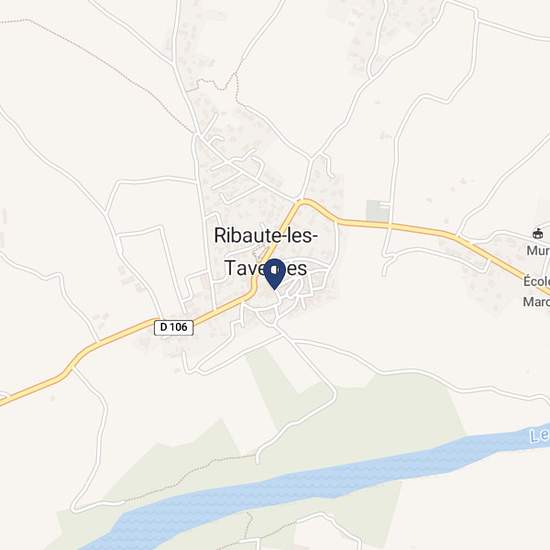This screenshot has width=550, height=550.
Task: Open the École place label
Action: point(537,281)
